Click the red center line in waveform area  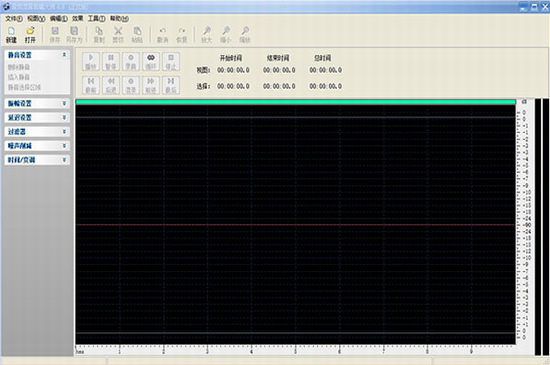(x=295, y=224)
